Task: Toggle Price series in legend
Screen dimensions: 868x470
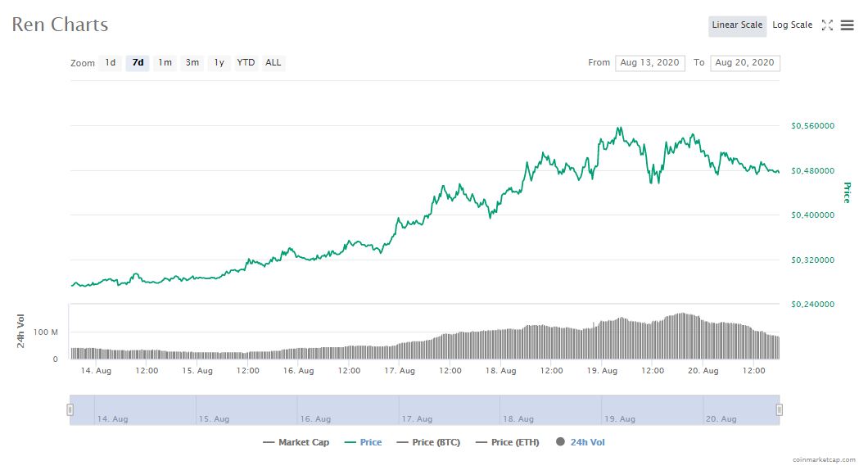Action: 363,442
